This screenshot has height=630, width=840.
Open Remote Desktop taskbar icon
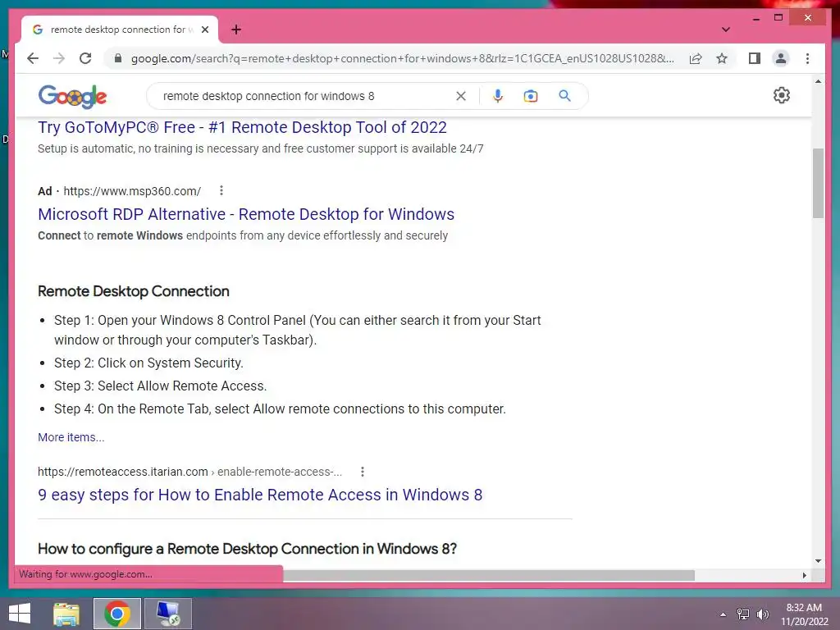tap(167, 614)
